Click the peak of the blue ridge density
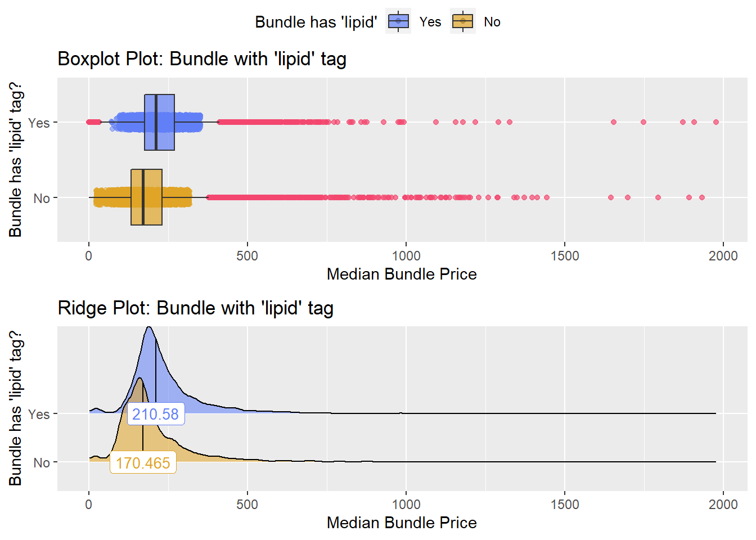The image size is (756, 540). 148,327
